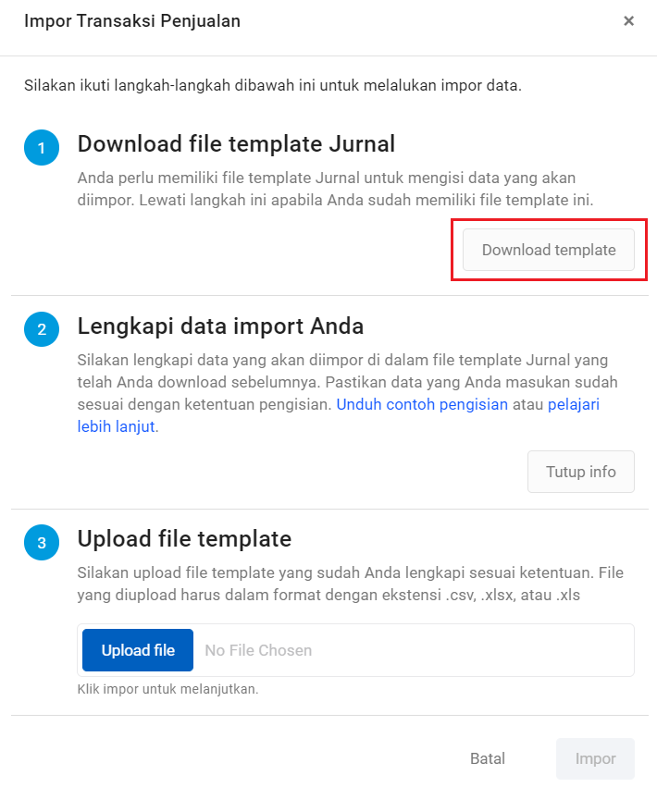
Task: Click the Klik impor untuk melanjutkan hint
Action: tap(167, 689)
